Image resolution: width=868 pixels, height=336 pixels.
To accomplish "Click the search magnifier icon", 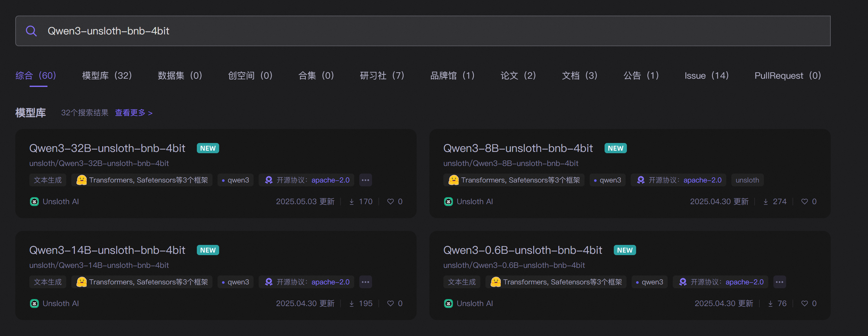I will (x=31, y=31).
